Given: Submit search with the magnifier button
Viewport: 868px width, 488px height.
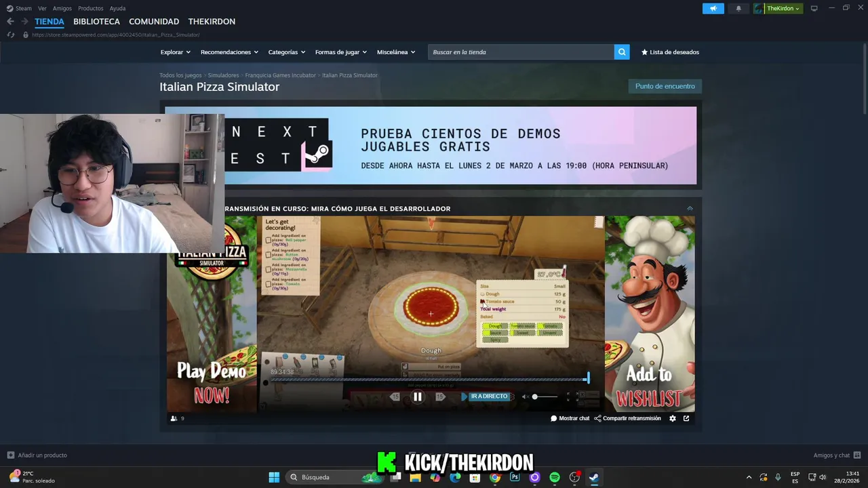Looking at the screenshot, I should click(x=622, y=52).
